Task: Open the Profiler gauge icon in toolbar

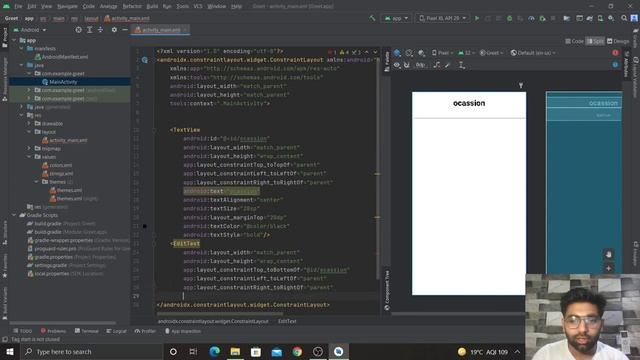Action: click(531, 18)
